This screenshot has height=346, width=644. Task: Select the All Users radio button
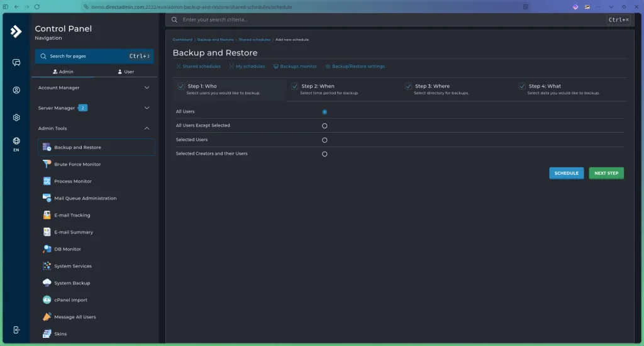[x=325, y=112]
